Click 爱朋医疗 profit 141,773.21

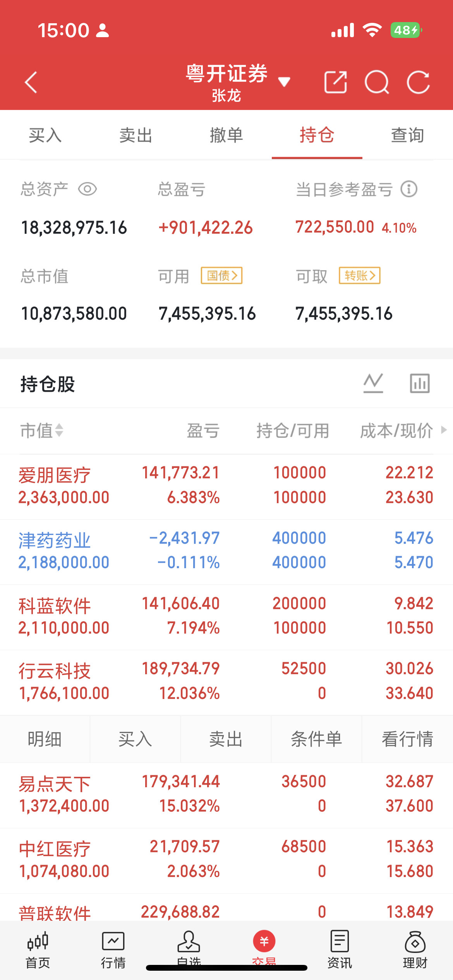(181, 473)
